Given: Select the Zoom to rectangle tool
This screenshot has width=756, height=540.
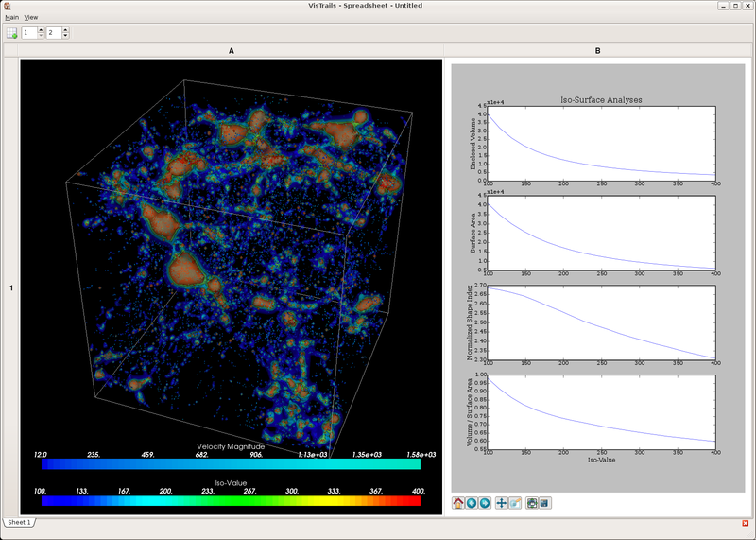Looking at the screenshot, I should coord(515,503).
